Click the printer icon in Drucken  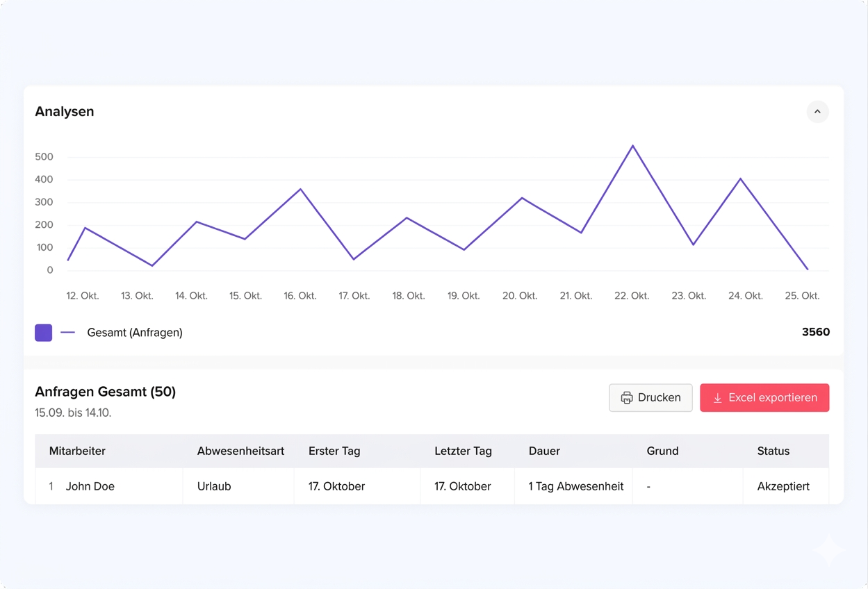626,398
